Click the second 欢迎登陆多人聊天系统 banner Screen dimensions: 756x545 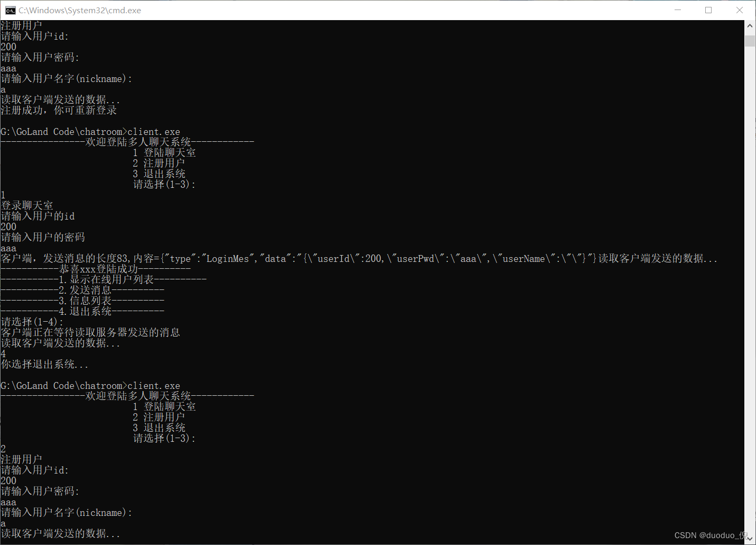coord(127,396)
